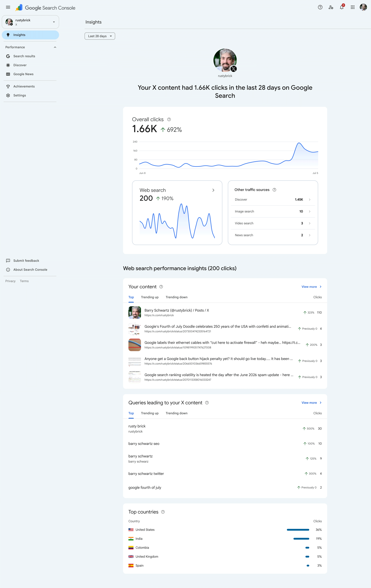
Task: Click the Settings gear icon
Action: [x=8, y=95]
